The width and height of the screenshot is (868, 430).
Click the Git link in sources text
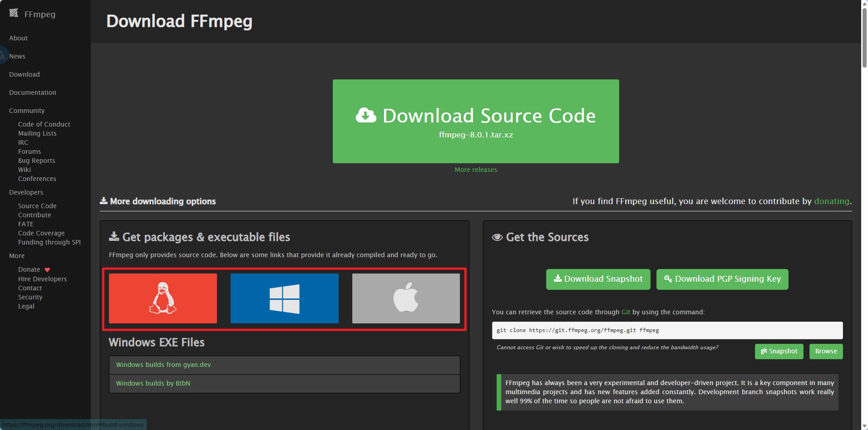click(x=626, y=312)
